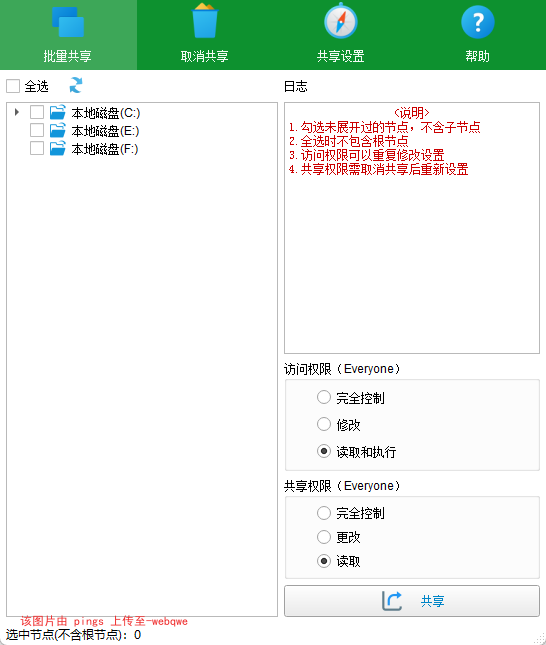
Task: Select the 本地磁盘(E:) tree label
Action: click(x=105, y=131)
